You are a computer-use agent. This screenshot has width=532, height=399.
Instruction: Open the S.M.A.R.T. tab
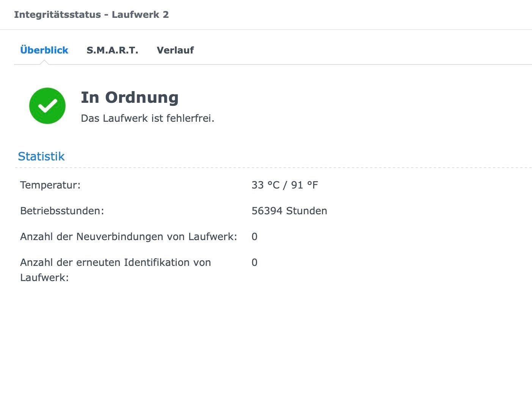(x=112, y=50)
